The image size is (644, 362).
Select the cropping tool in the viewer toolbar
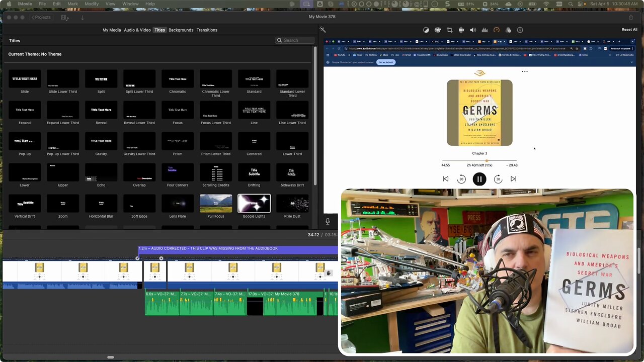point(450,30)
